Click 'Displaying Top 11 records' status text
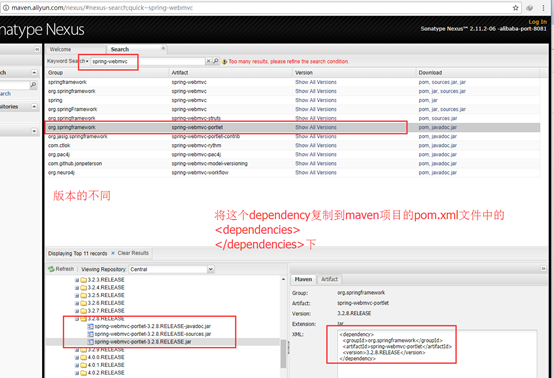554x378 pixels. (x=77, y=254)
